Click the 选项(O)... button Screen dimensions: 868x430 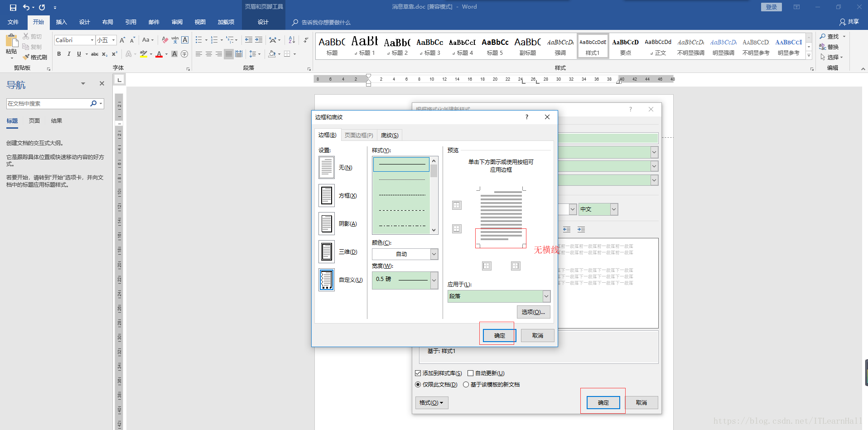(x=534, y=312)
